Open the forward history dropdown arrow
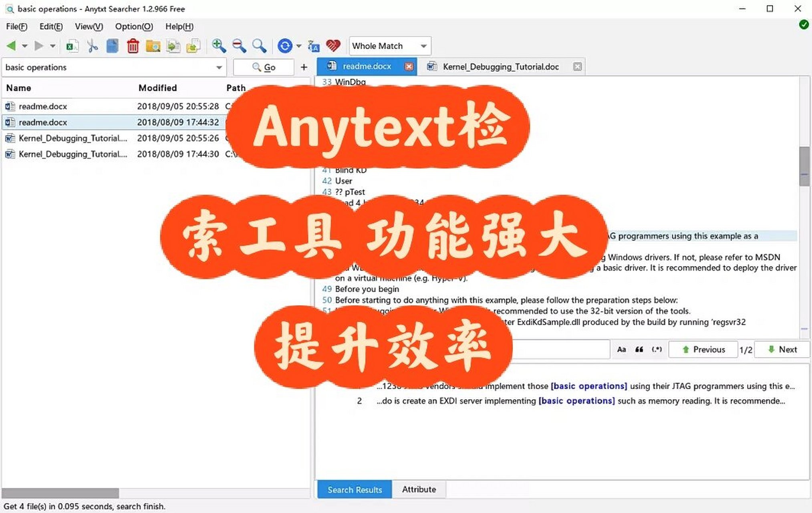Screen dimensions: 812x513 (52, 46)
